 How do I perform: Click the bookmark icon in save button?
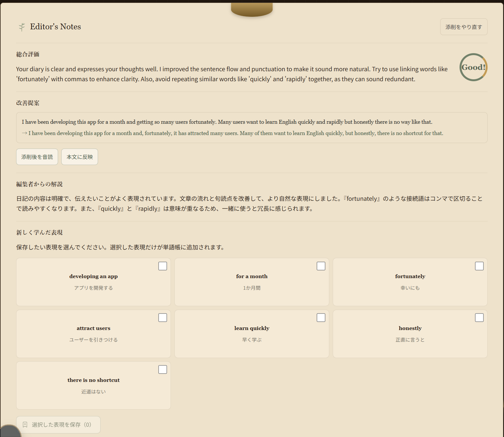point(25,425)
